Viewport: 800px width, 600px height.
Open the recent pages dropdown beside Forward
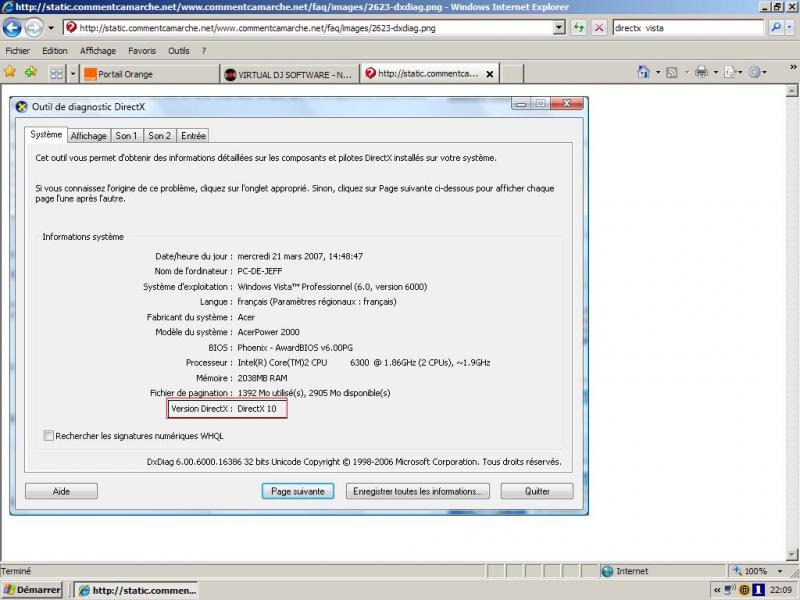point(51,28)
